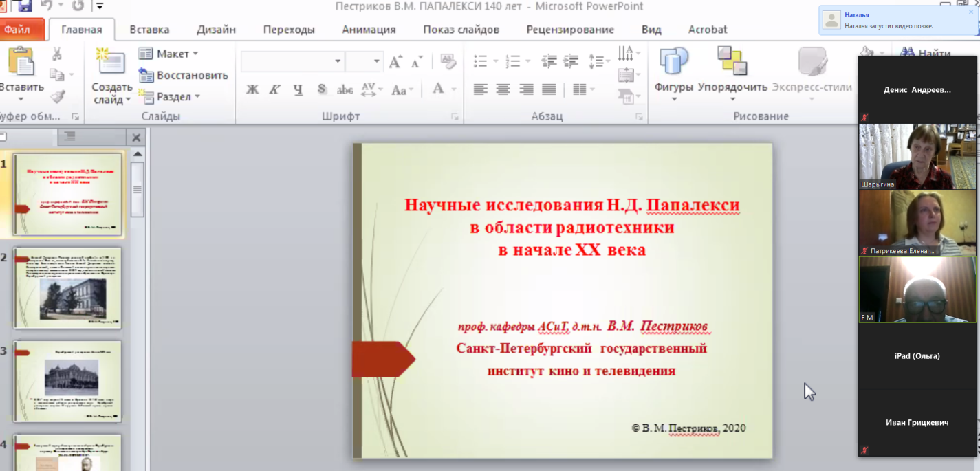Toggle italic formatting (К)
The image size is (980, 471).
pos(274,89)
